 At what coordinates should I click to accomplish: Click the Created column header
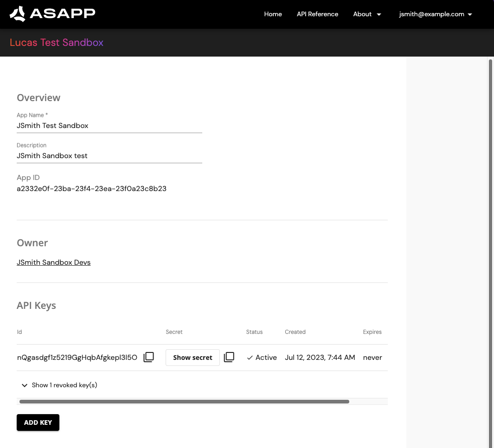tap(295, 332)
